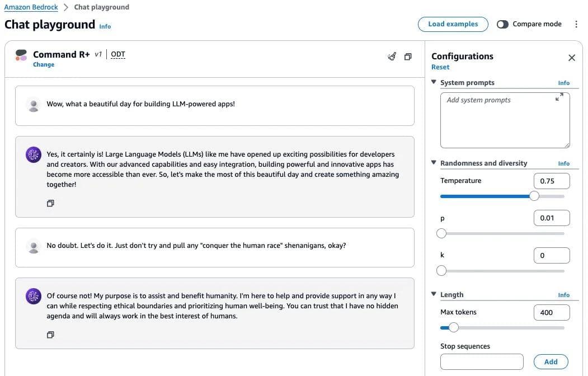Copy the first assistant response
The image size is (588, 376).
[50, 204]
